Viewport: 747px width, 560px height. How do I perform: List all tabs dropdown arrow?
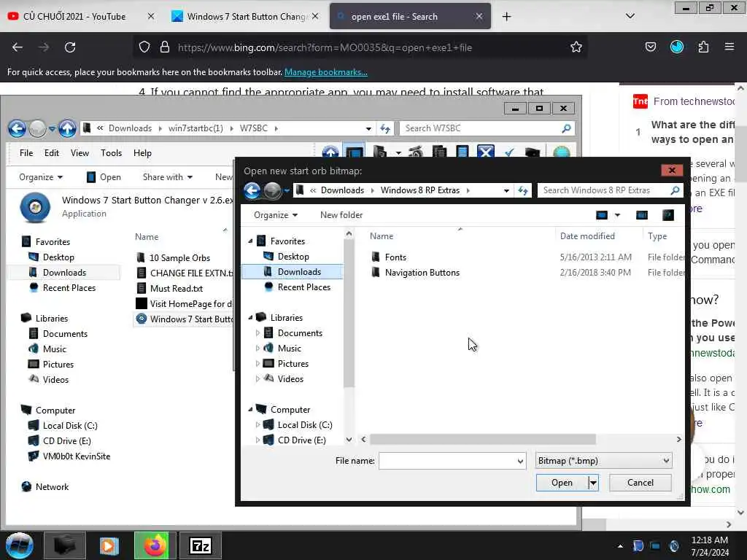(x=630, y=16)
